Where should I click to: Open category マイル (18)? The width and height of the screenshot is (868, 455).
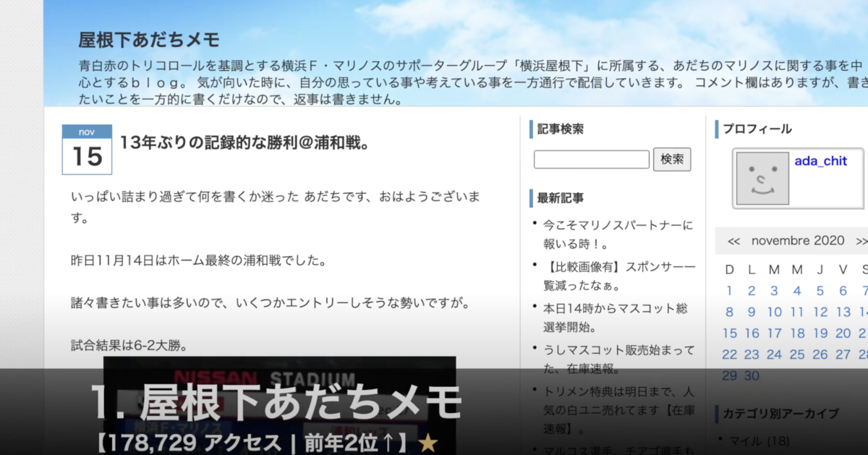[x=759, y=440]
